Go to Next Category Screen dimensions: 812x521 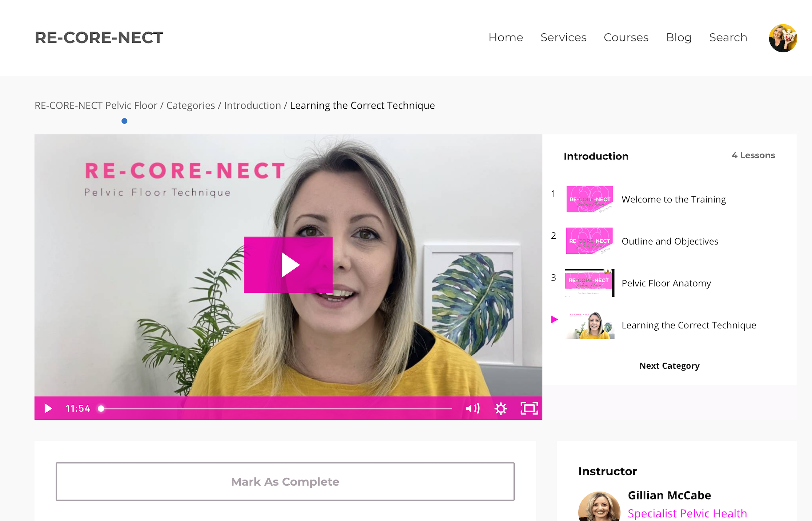(669, 365)
